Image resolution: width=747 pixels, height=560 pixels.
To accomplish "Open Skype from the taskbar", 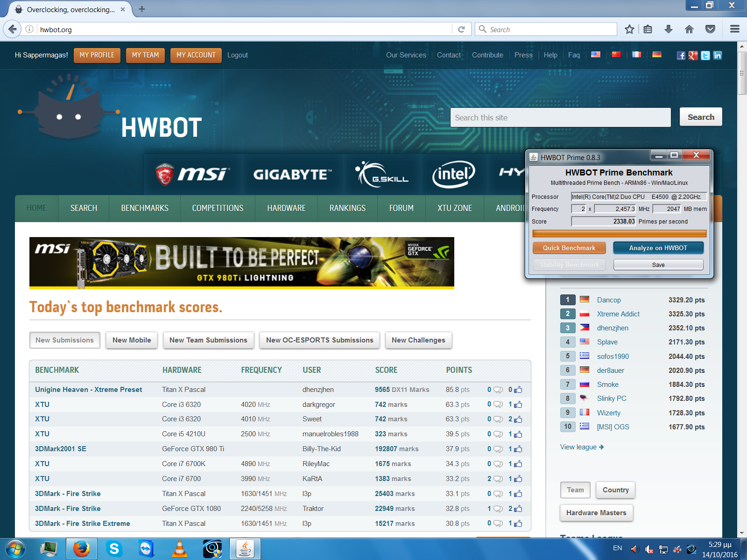I will click(x=114, y=549).
